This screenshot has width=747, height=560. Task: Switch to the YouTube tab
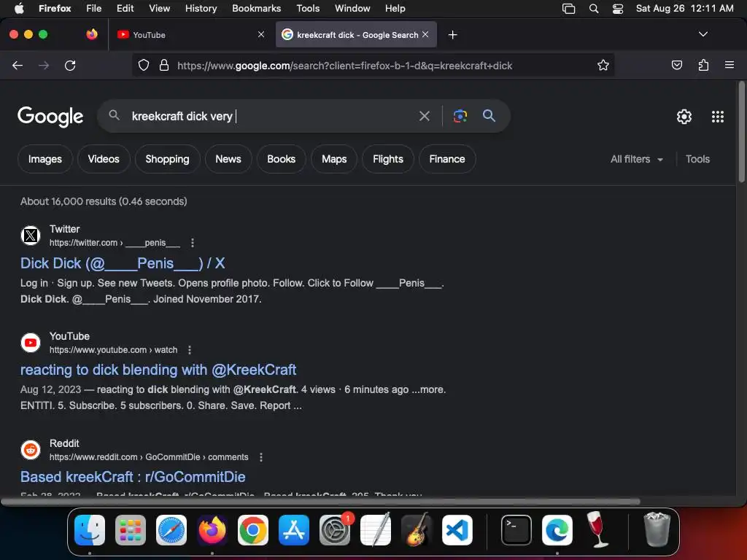[190, 35]
